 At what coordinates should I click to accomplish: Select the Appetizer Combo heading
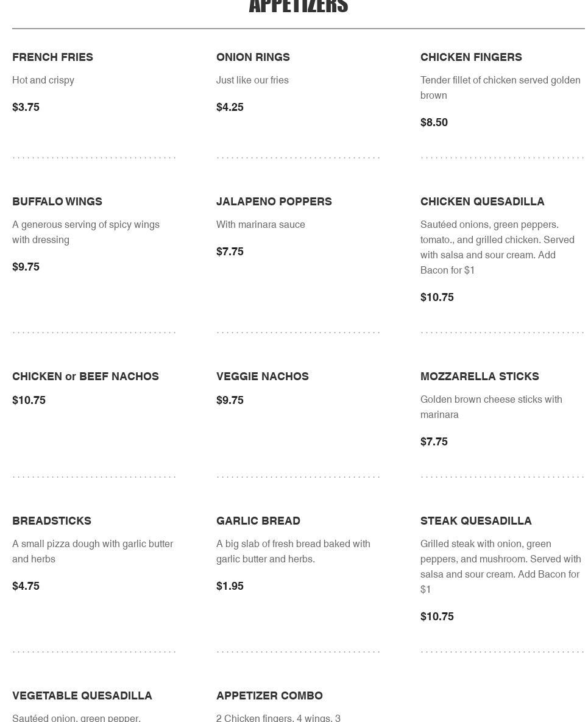click(269, 696)
